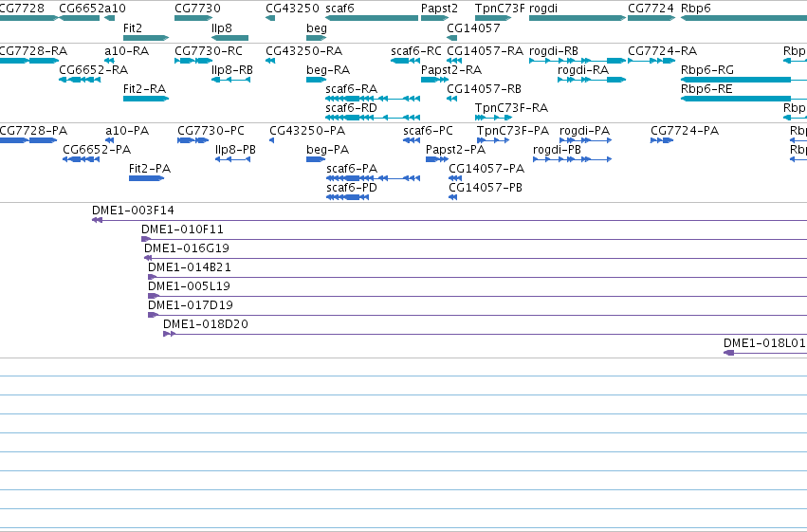Click the CG14057 gene glyph

[452, 38]
